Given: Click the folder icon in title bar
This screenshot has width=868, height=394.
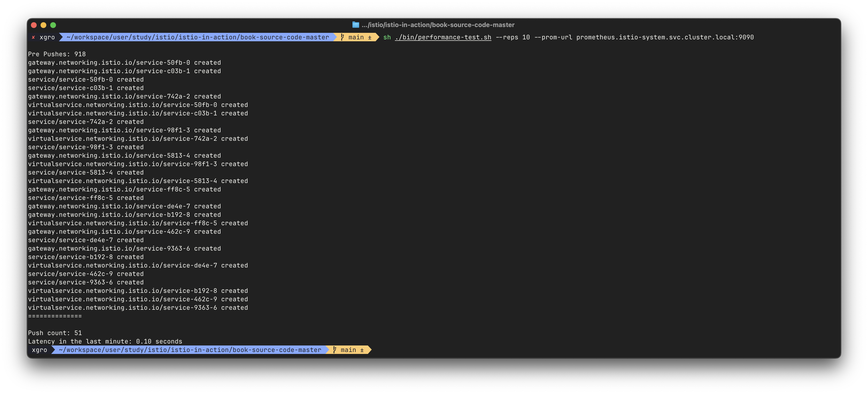Looking at the screenshot, I should click(356, 25).
